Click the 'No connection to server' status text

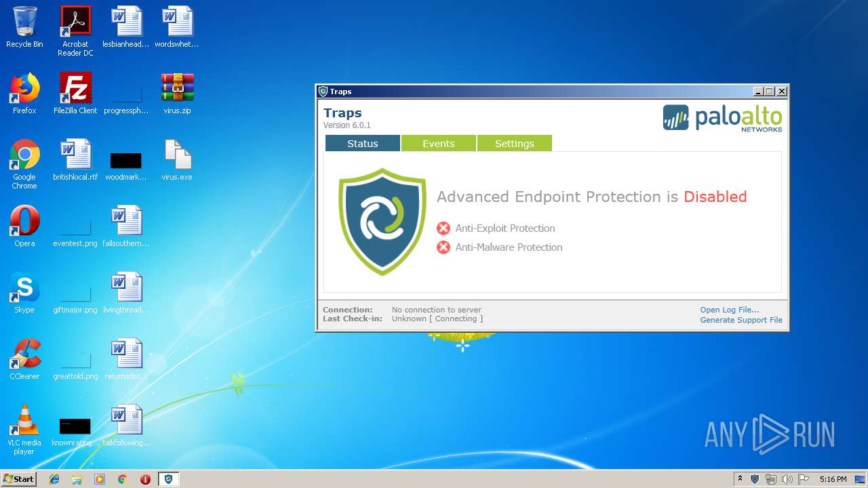click(437, 310)
